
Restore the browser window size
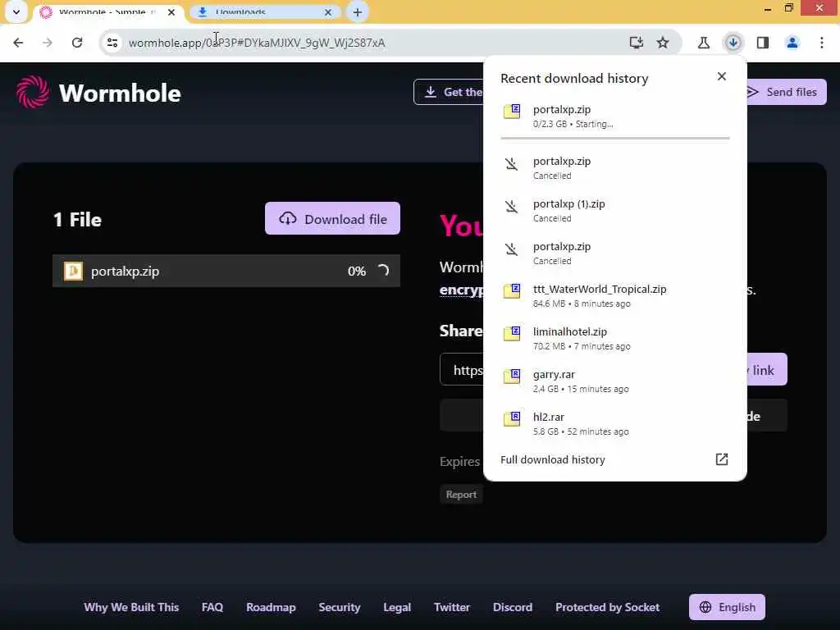[788, 8]
